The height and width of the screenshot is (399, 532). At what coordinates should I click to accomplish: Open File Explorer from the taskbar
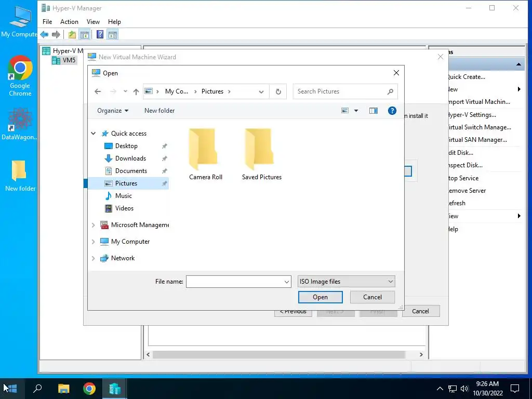click(63, 389)
